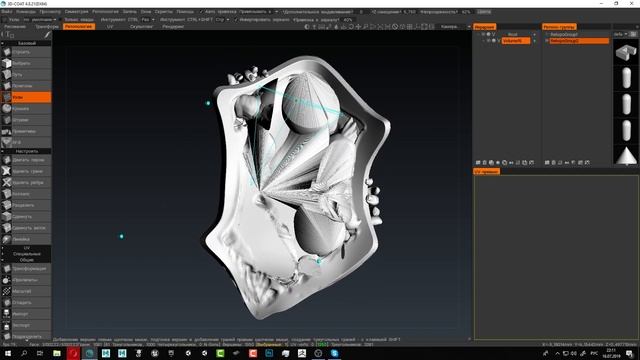640x360 pixels.
Task: Toggle the Авто привязка checkbox
Action: [201, 12]
